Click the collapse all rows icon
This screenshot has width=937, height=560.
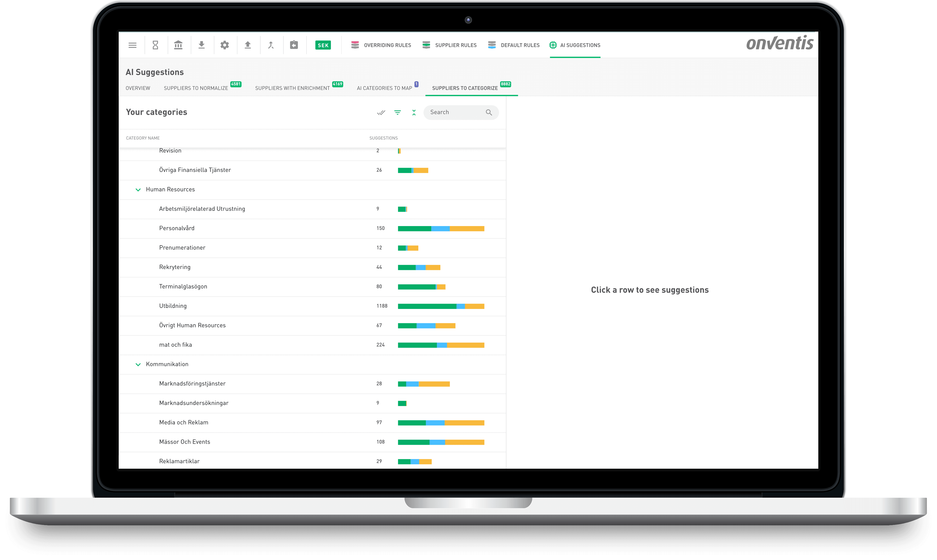414,112
